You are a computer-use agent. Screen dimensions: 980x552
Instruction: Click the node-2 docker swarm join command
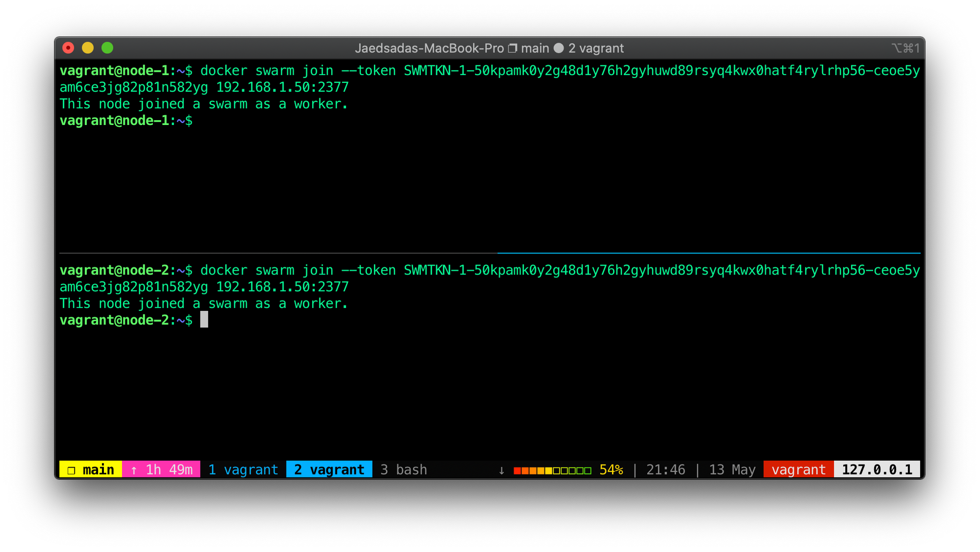tap(560, 278)
